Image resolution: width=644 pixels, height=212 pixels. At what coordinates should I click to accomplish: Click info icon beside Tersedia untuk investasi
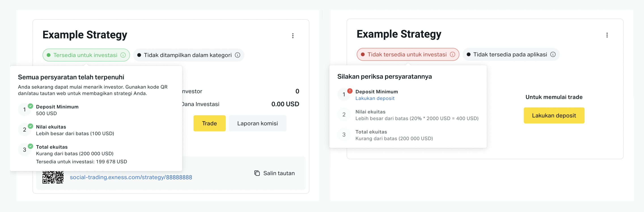(123, 55)
